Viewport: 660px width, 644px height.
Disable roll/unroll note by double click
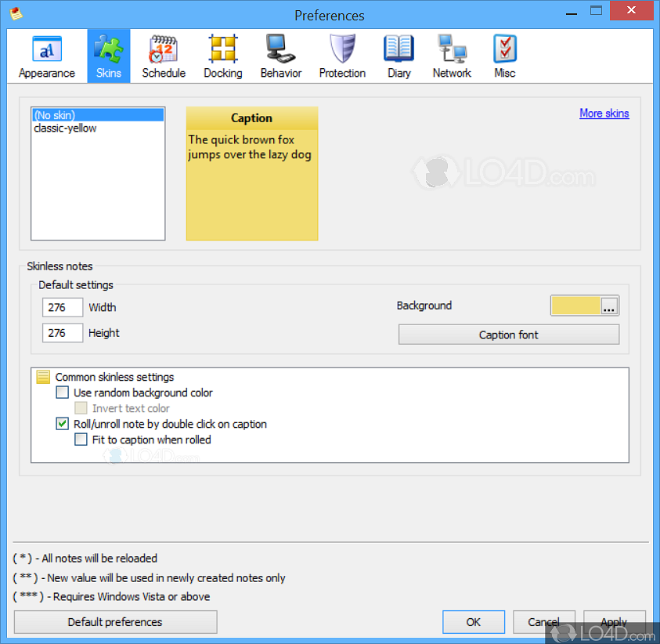pyautogui.click(x=62, y=423)
